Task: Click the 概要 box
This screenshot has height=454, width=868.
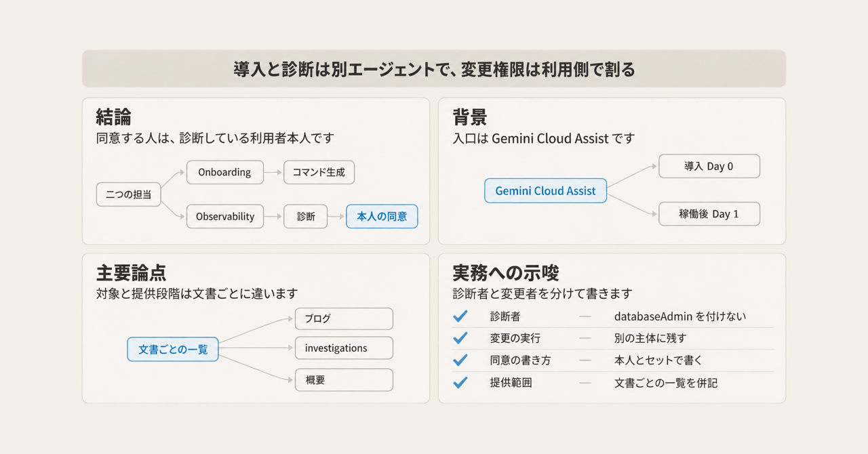Action: [x=344, y=380]
